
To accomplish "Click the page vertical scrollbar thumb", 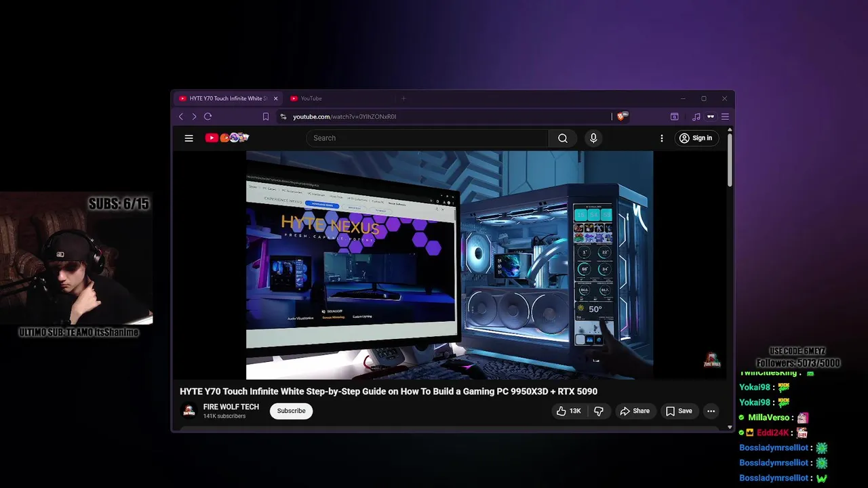I will point(730,159).
